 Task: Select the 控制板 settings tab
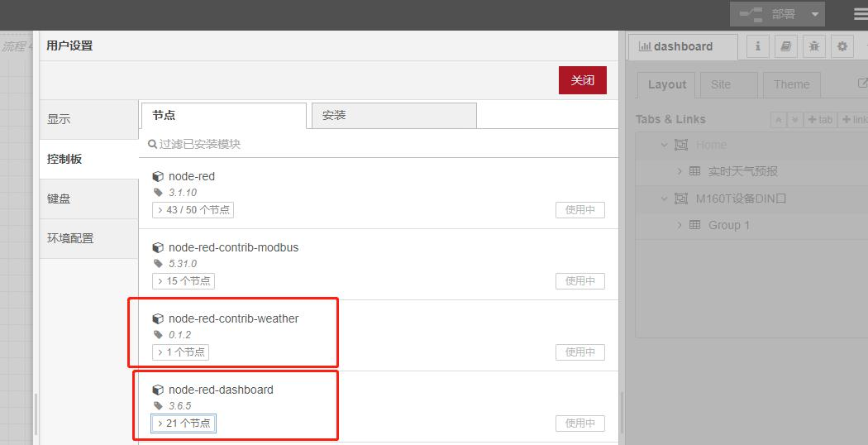point(89,159)
